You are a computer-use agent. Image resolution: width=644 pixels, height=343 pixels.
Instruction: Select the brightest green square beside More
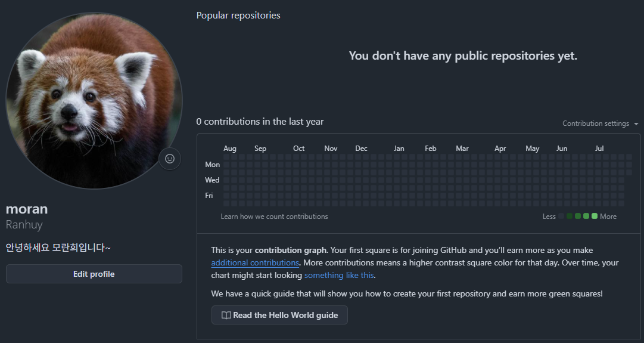click(x=595, y=217)
